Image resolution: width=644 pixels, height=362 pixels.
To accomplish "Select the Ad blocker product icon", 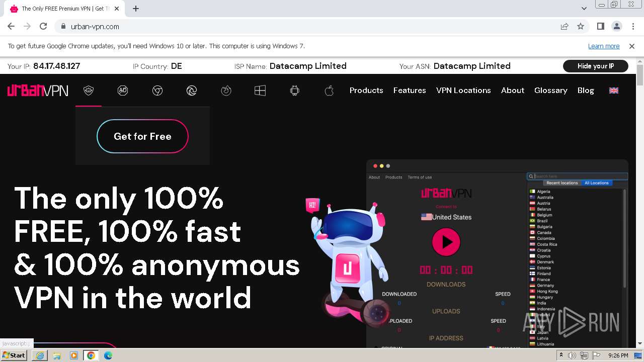I will (x=123, y=90).
